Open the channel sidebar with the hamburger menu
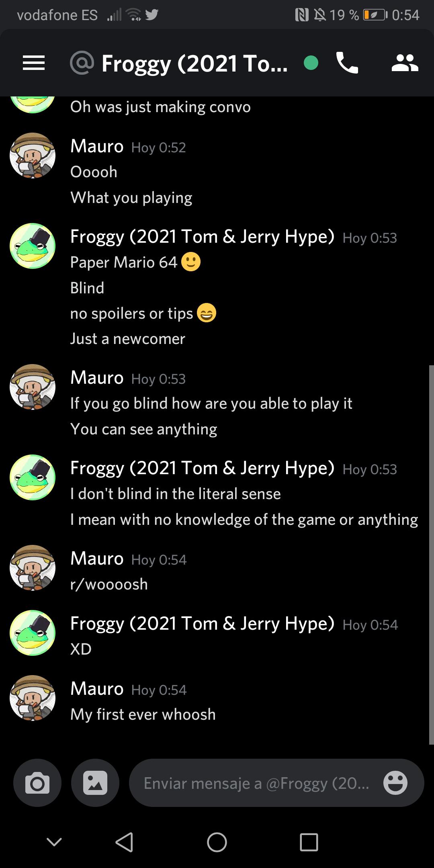The image size is (434, 868). click(34, 63)
